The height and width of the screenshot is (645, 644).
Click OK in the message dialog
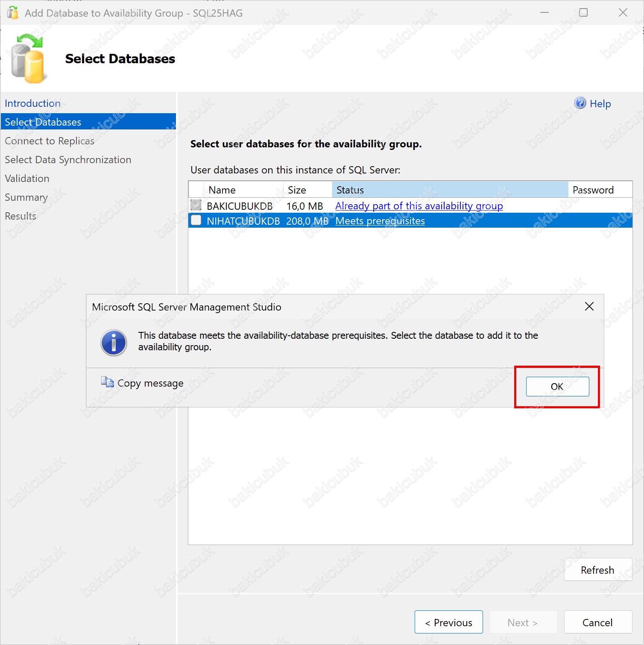(557, 387)
